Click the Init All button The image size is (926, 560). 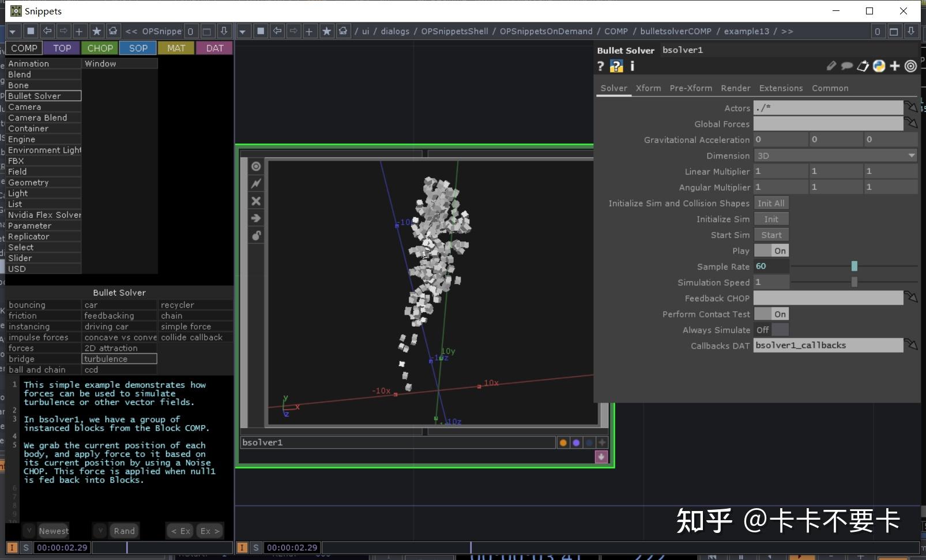771,203
